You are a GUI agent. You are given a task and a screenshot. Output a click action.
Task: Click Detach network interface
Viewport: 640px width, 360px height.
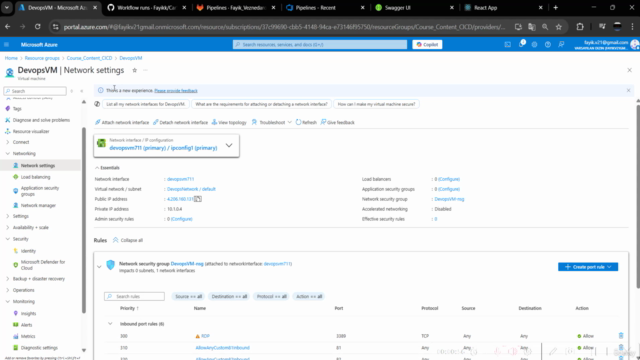(180, 122)
